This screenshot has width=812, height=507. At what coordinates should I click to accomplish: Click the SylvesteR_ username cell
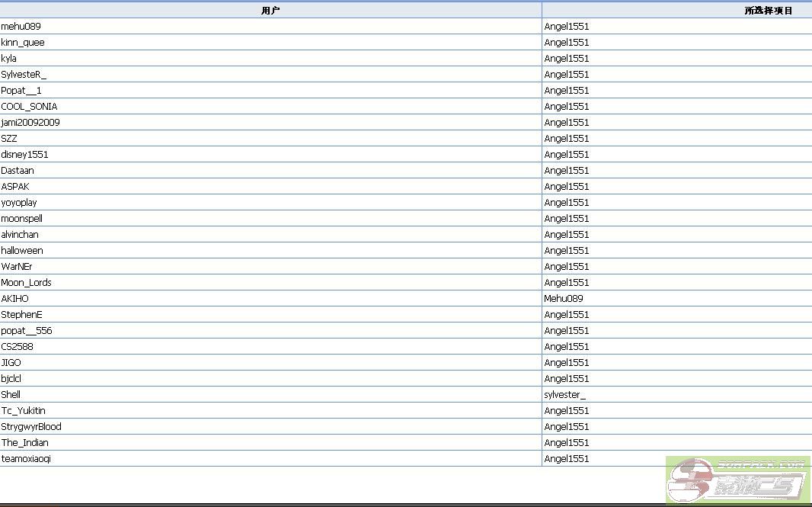coord(24,75)
